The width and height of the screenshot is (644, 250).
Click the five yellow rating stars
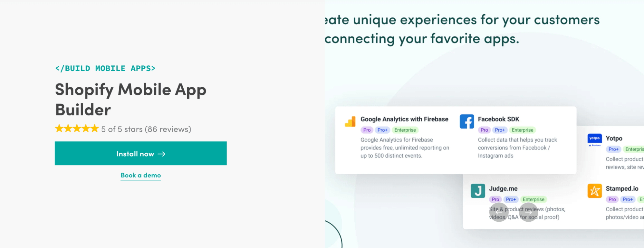[77, 129]
